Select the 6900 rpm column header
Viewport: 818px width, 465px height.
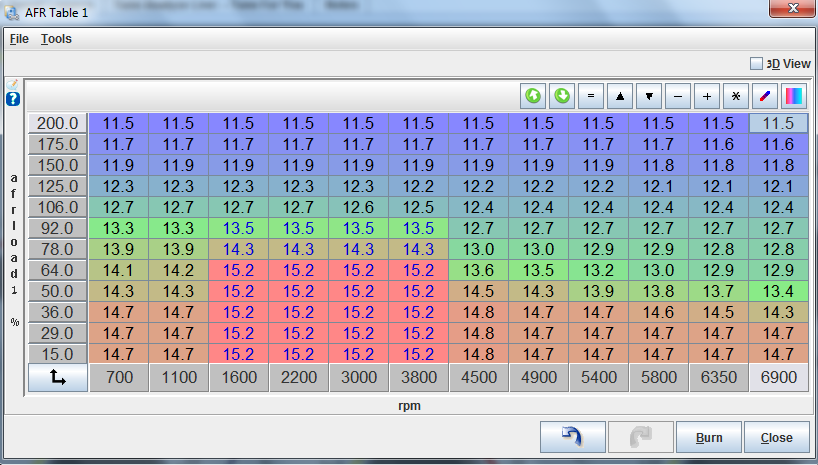[x=778, y=378]
